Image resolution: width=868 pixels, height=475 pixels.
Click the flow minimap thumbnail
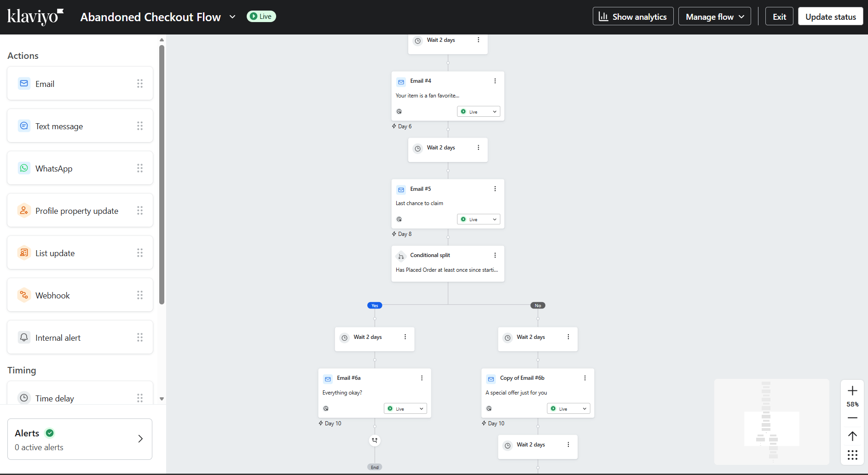click(771, 422)
